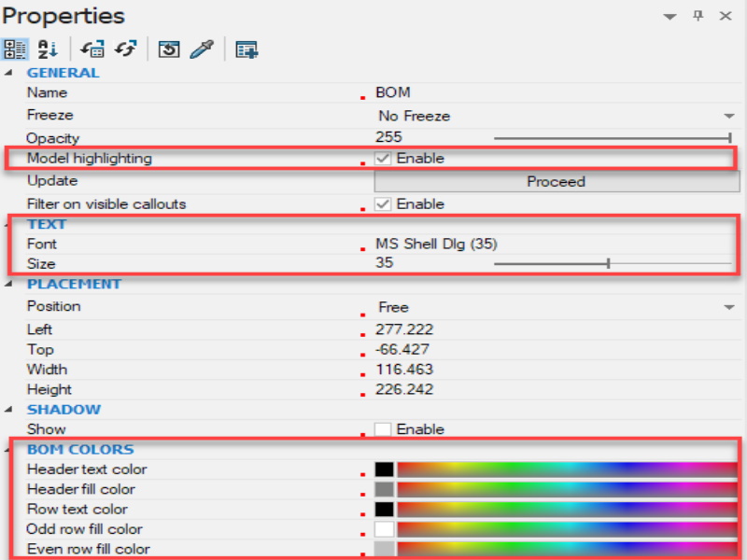Select the eyedropper picker tool
Image resolution: width=747 pixels, height=560 pixels.
click(204, 49)
